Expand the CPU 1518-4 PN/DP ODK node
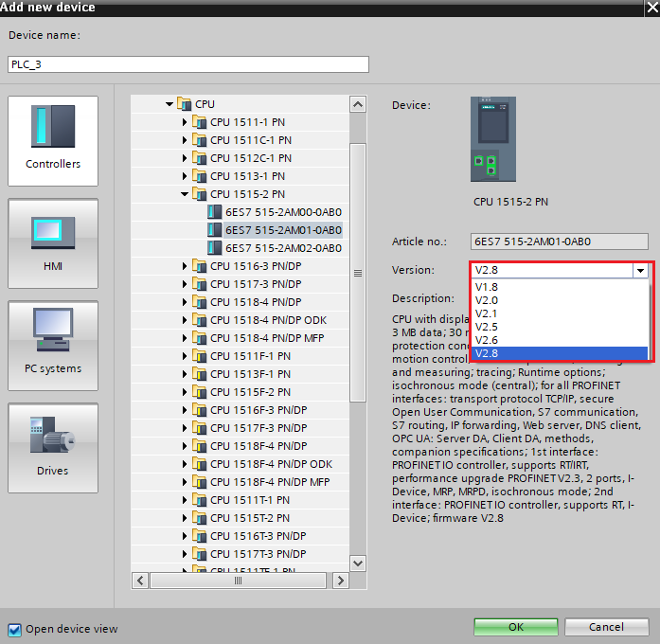 tap(185, 320)
